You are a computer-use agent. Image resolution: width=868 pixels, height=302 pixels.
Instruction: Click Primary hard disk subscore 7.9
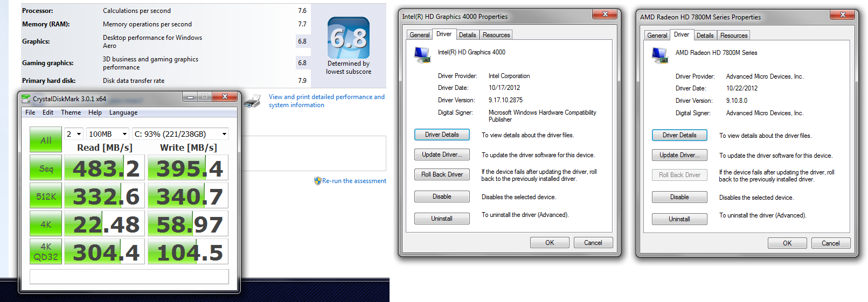click(302, 81)
